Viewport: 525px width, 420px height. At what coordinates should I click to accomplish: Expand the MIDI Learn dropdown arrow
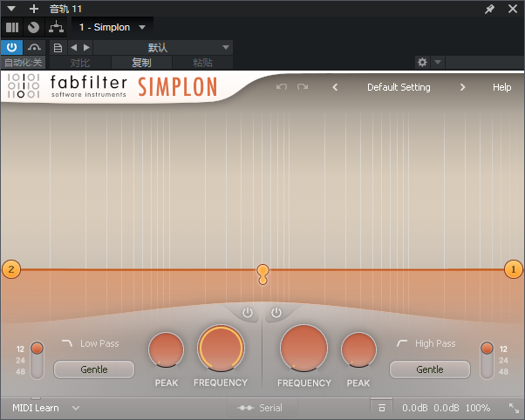[x=76, y=408]
